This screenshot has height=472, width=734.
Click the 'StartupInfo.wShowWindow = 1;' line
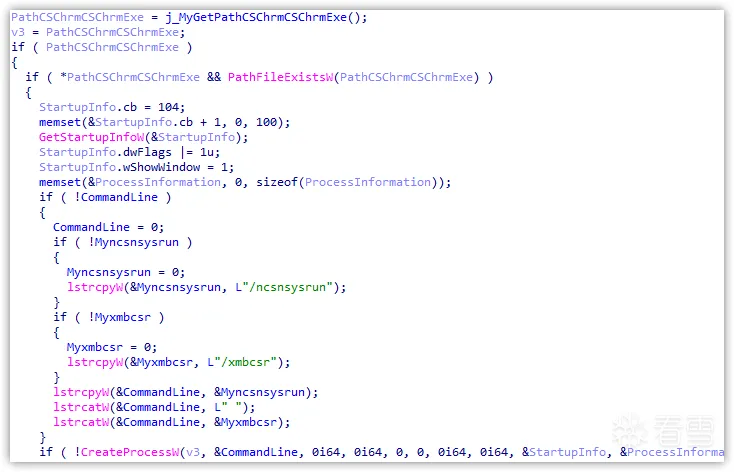136,167
